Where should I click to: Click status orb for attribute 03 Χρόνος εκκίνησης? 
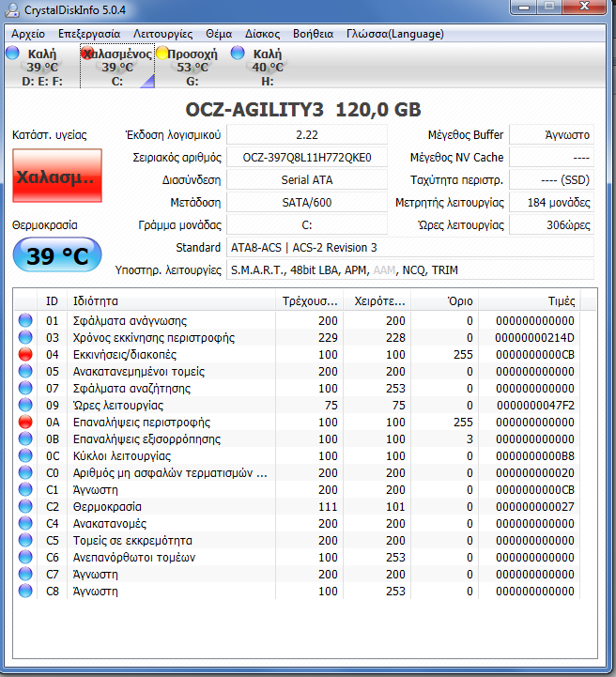(x=25, y=337)
